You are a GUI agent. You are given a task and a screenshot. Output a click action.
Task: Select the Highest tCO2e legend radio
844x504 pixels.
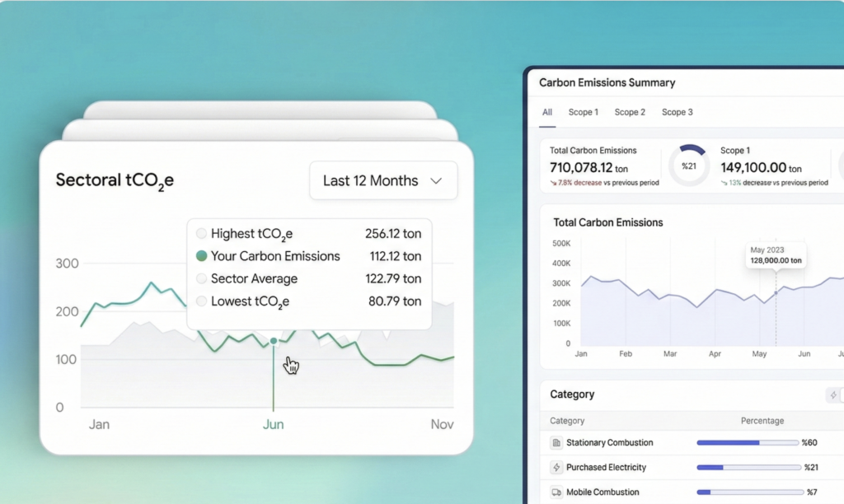coord(201,234)
